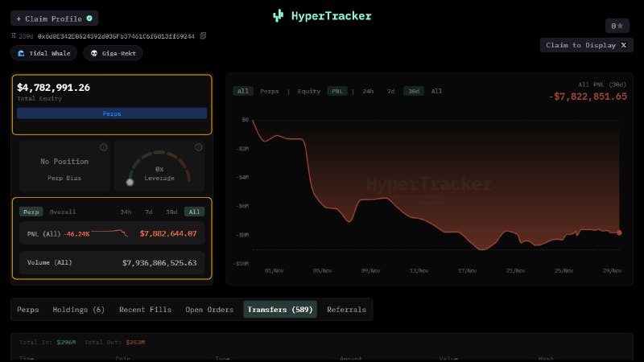Image resolution: width=644 pixels, height=362 pixels.
Task: Click the $7,882,644.07 PNL value
Action: tap(168, 233)
